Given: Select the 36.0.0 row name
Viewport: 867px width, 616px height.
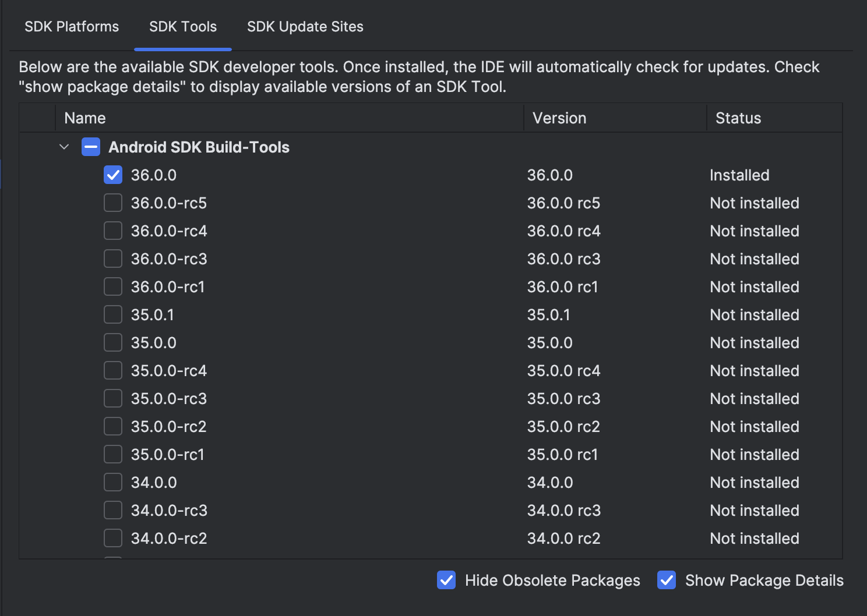Looking at the screenshot, I should tap(154, 175).
